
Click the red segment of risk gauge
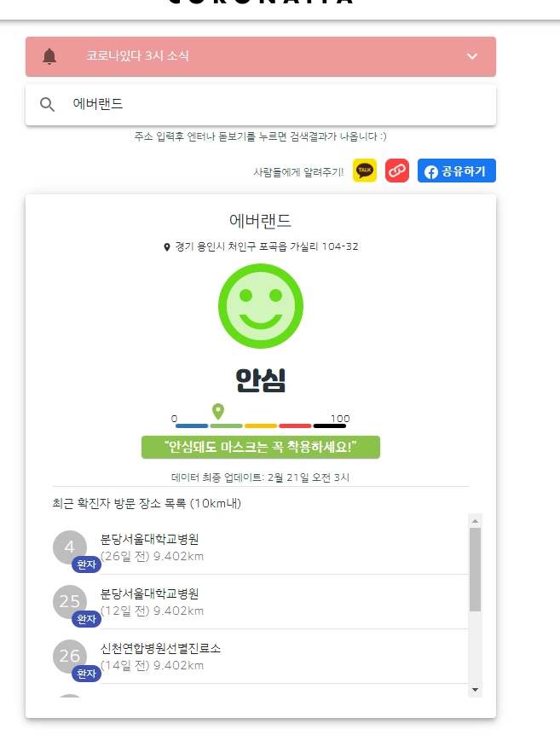click(x=295, y=425)
